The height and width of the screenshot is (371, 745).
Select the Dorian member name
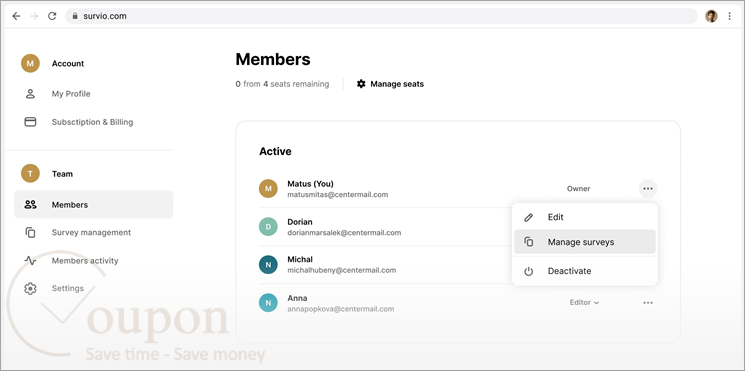coord(300,222)
